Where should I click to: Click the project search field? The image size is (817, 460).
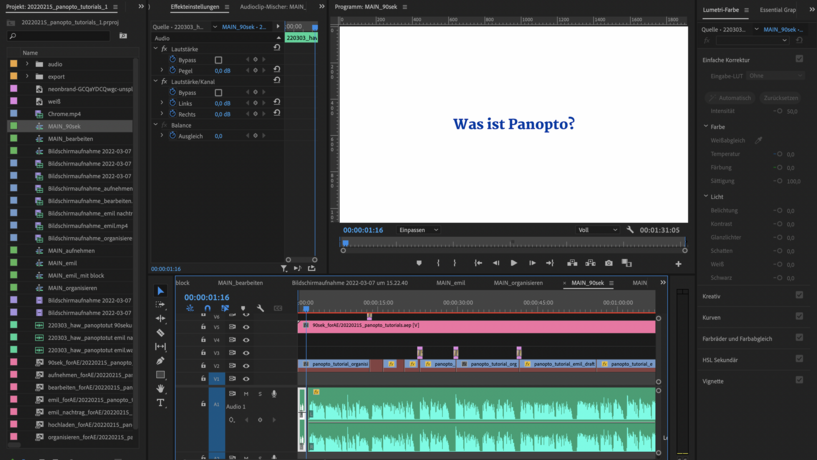[x=59, y=36]
